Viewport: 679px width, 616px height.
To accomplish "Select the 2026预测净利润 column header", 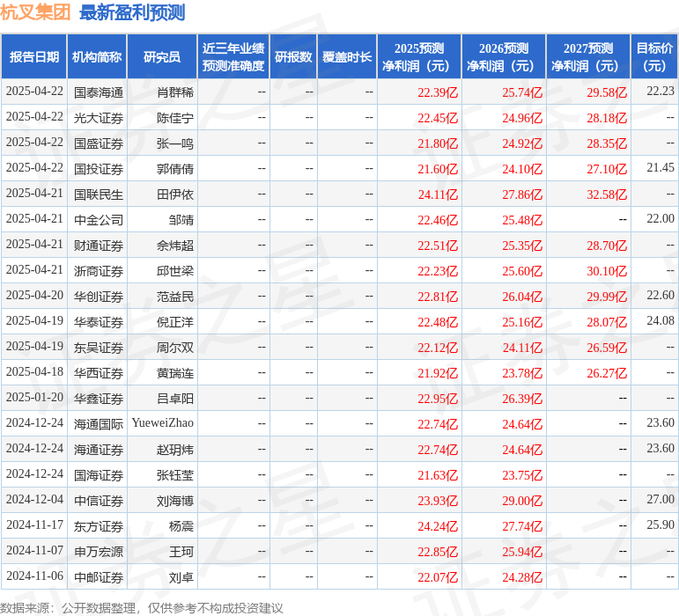I will pos(504,56).
